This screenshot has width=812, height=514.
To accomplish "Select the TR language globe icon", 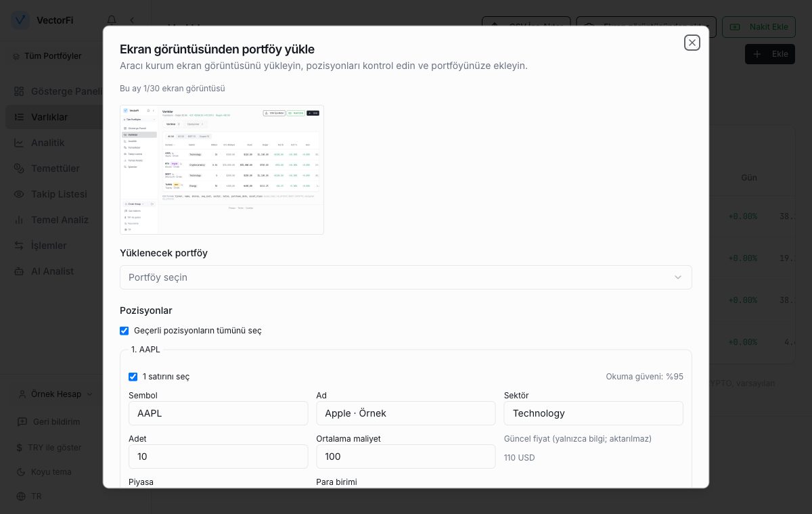I will click(x=22, y=496).
